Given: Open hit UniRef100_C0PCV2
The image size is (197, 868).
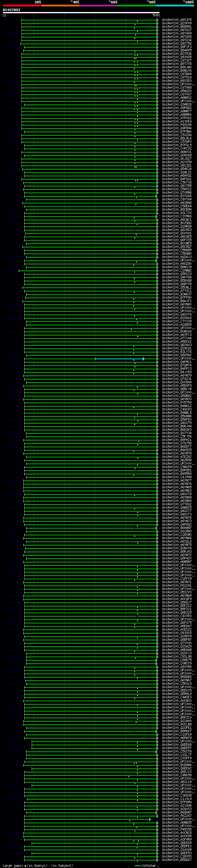Looking at the screenshot, I should click(177, 149).
